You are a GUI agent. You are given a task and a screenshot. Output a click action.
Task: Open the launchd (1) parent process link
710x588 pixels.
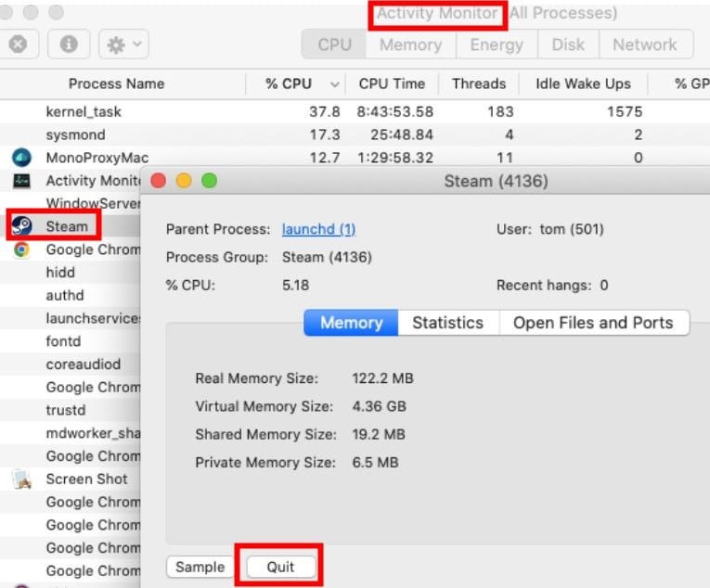tap(318, 229)
